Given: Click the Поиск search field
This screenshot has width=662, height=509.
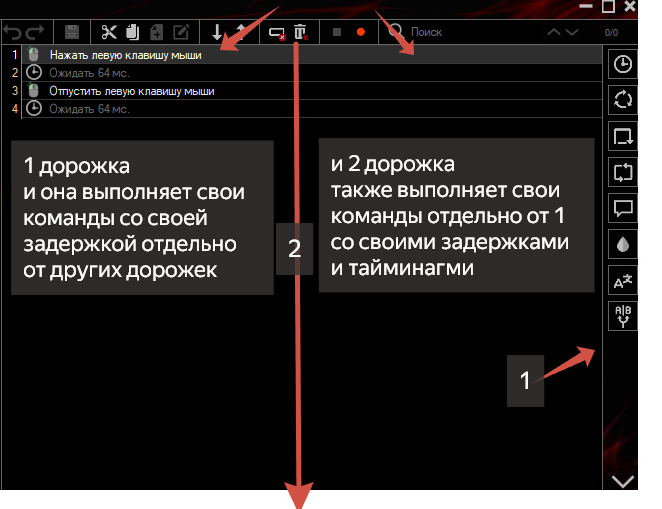Looking at the screenshot, I should 460,32.
